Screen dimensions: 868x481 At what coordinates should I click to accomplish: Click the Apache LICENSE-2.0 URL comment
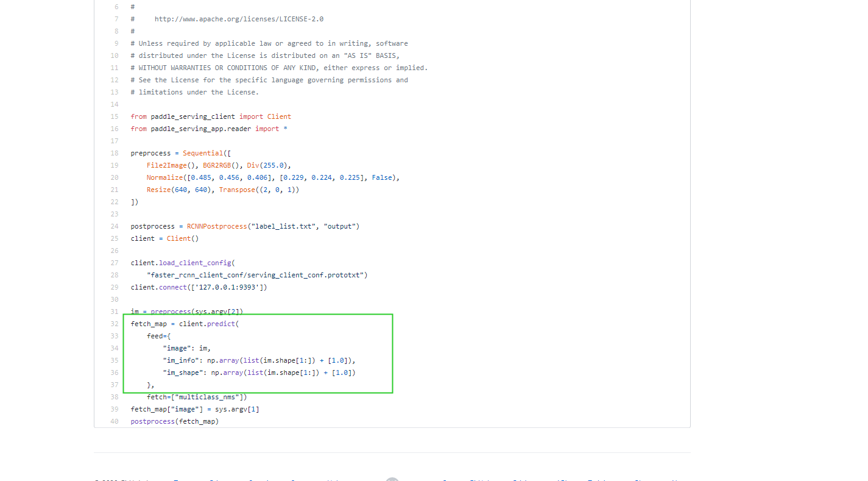click(239, 19)
